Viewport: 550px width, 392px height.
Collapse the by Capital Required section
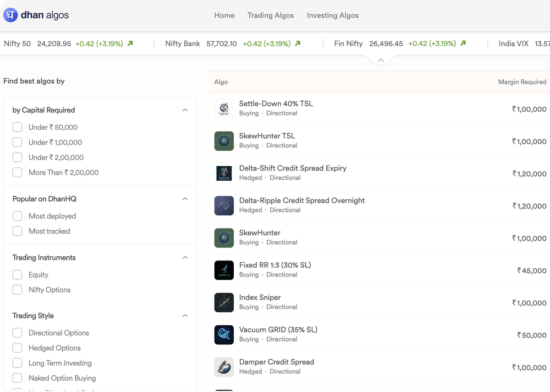tap(185, 110)
